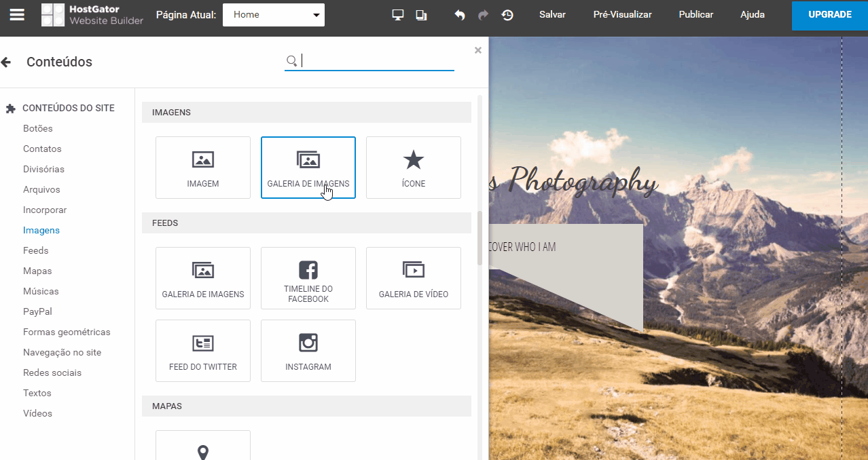Open the Músicas category
The image size is (868, 460).
(x=41, y=291)
